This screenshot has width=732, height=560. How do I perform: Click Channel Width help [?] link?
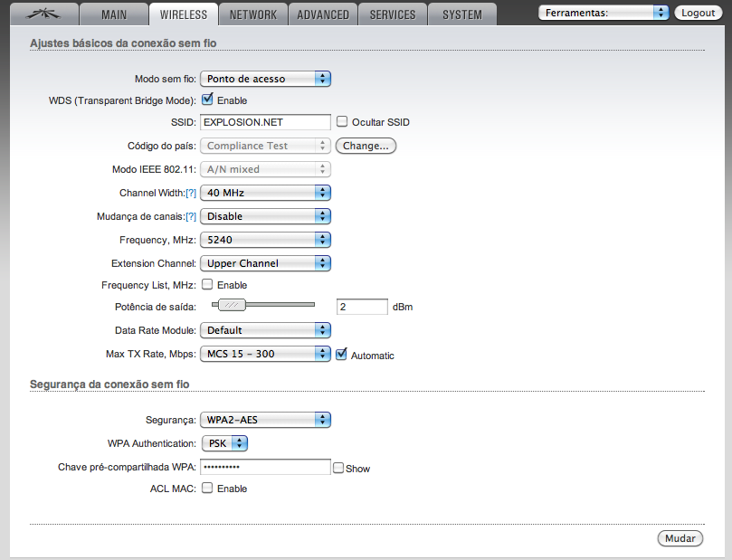click(190, 194)
